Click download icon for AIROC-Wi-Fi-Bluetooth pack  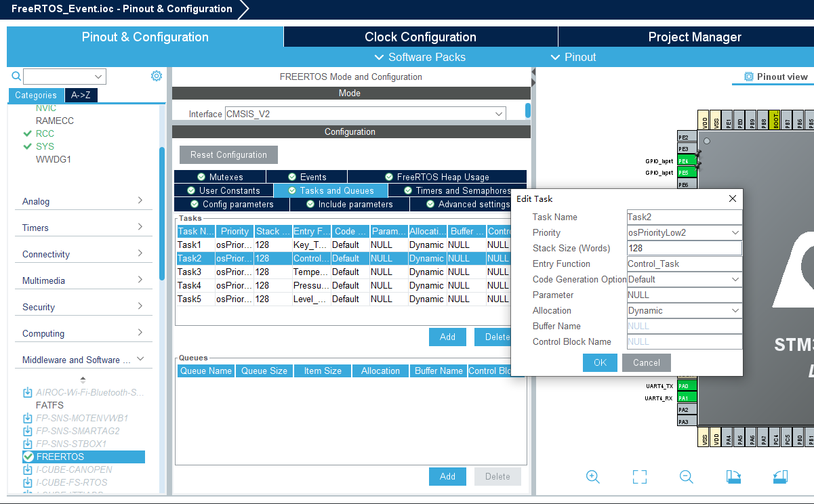pos(28,392)
